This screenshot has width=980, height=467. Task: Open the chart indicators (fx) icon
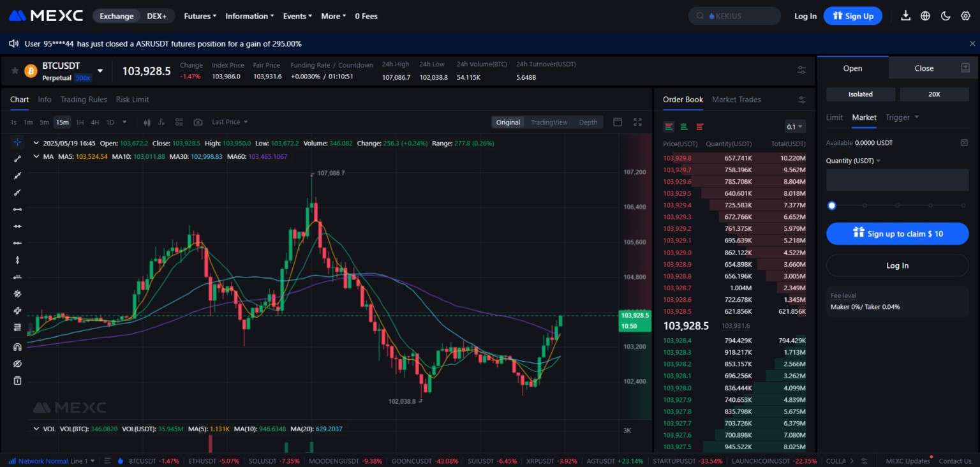click(x=162, y=122)
